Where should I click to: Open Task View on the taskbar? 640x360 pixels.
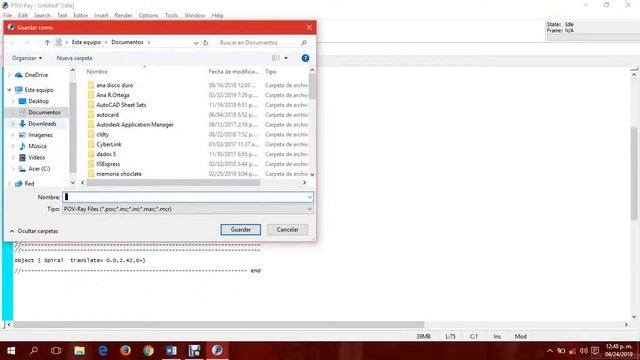(56, 351)
